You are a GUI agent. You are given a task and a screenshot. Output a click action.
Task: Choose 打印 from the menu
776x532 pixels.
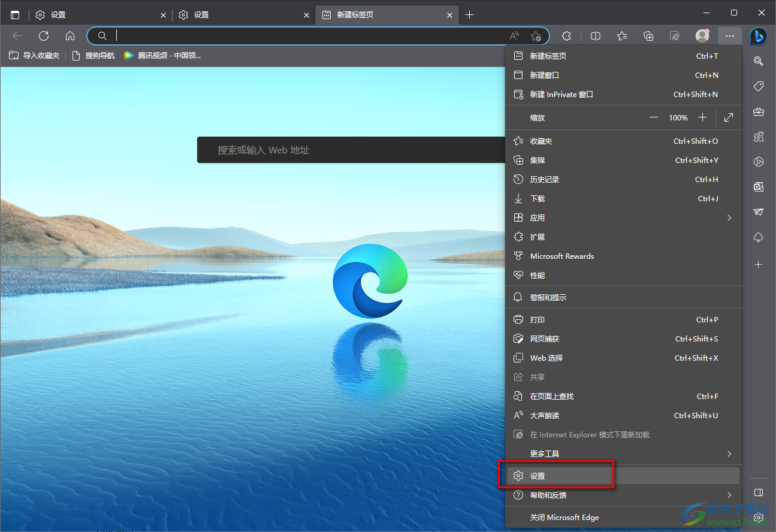coord(623,319)
